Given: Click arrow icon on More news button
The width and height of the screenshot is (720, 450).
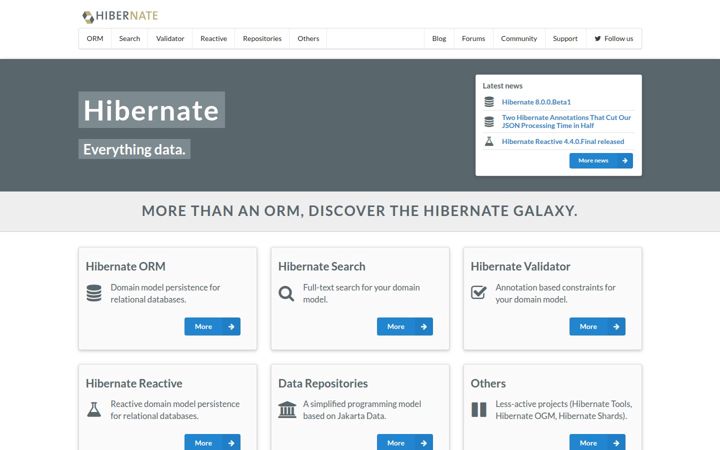Looking at the screenshot, I should (x=624, y=161).
